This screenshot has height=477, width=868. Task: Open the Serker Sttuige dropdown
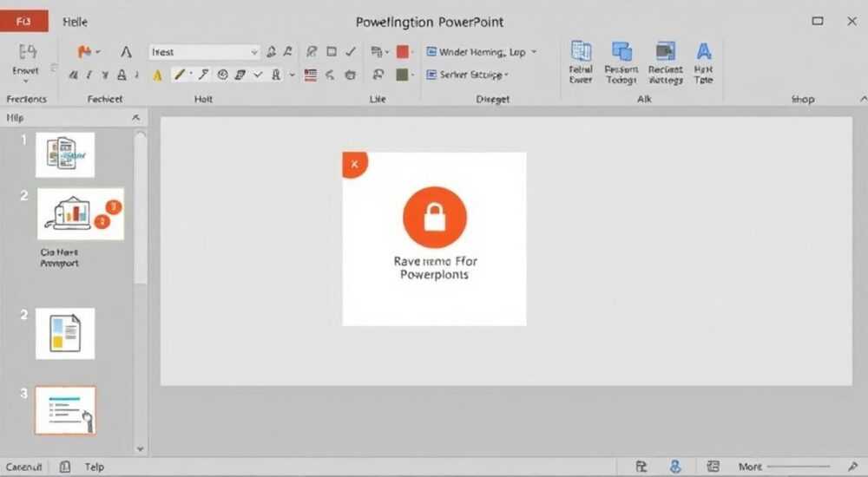click(x=467, y=74)
